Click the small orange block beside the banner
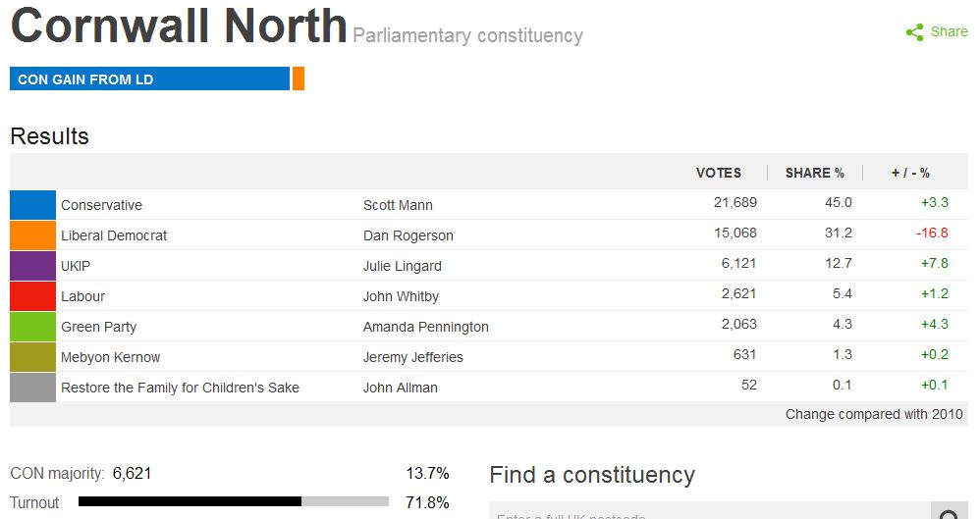 299,79
